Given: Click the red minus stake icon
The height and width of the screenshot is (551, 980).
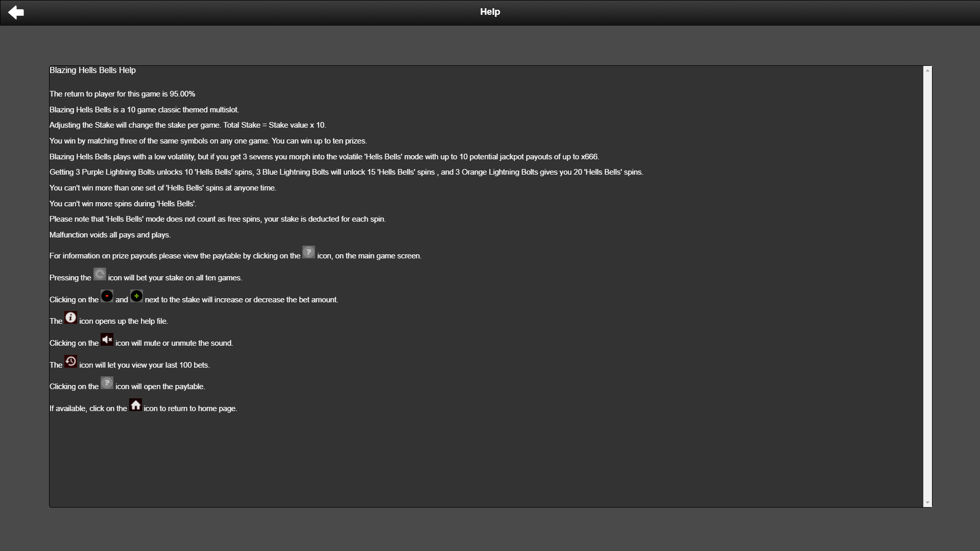Looking at the screenshot, I should (x=107, y=296).
